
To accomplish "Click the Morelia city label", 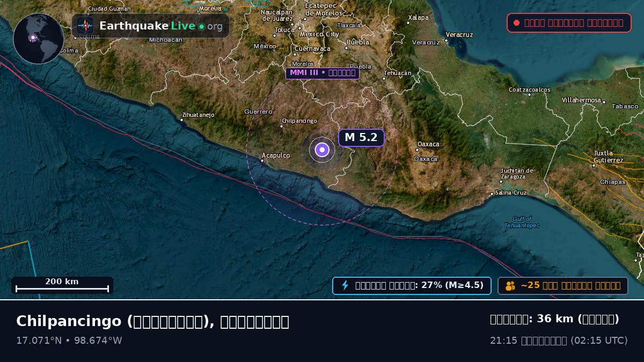I will 210,9.
